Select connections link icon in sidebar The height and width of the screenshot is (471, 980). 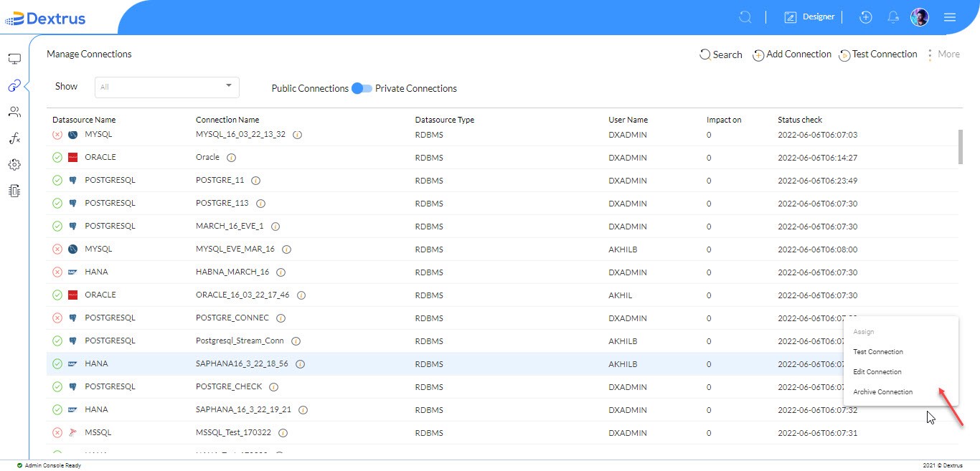(14, 85)
